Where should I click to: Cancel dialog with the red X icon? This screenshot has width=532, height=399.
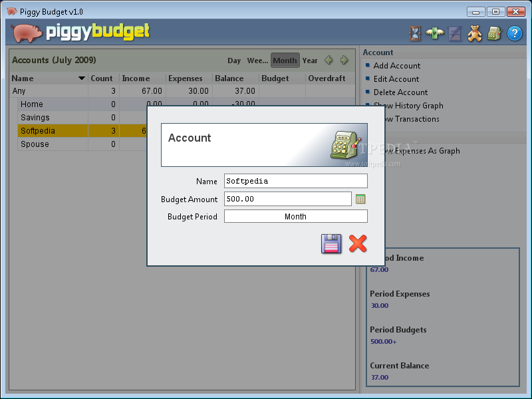[x=358, y=243]
